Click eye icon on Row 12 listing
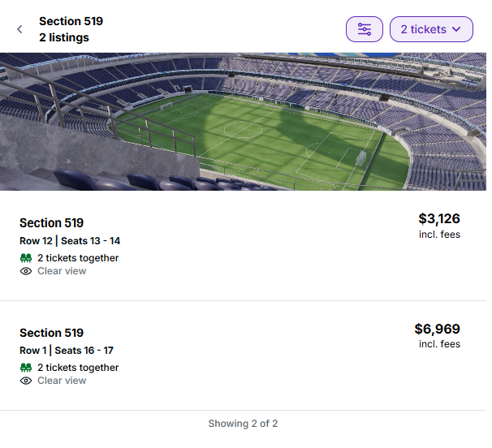This screenshot has width=492, height=448. coord(26,271)
